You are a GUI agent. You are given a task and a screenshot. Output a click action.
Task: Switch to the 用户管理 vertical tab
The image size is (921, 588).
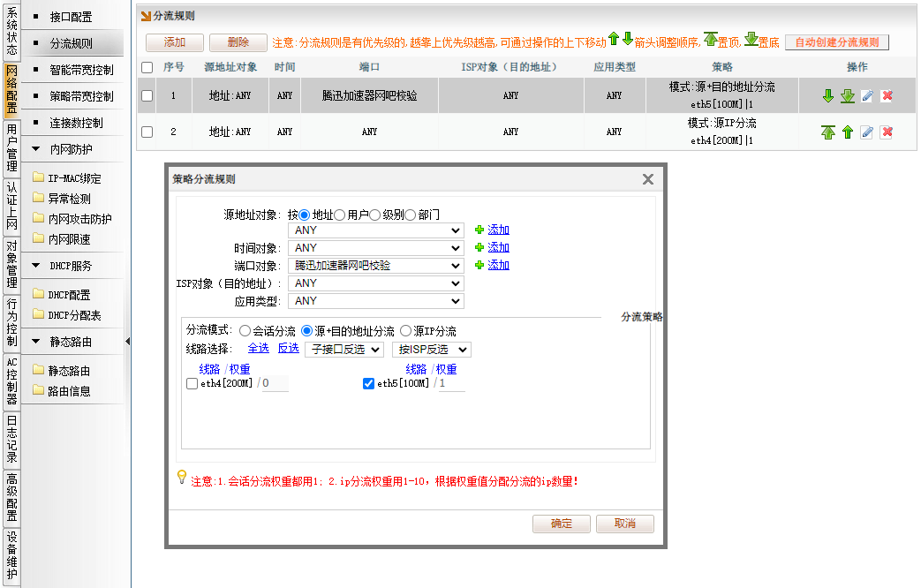click(11, 148)
